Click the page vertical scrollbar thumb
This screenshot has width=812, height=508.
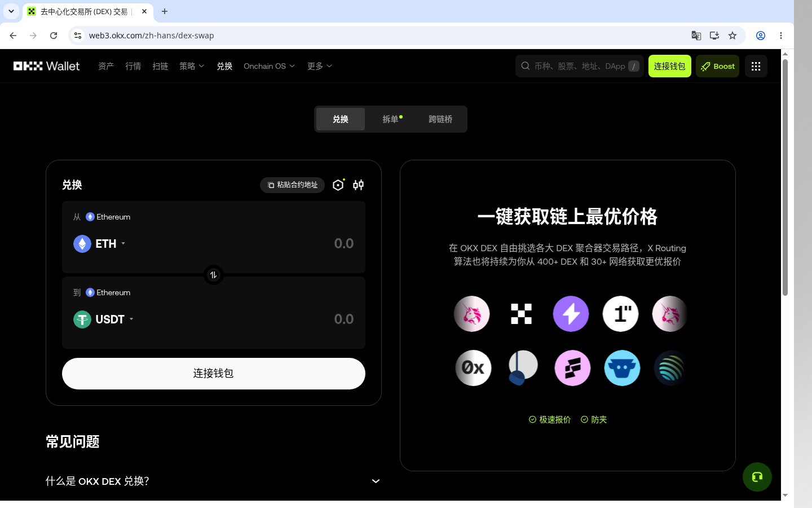click(785, 177)
